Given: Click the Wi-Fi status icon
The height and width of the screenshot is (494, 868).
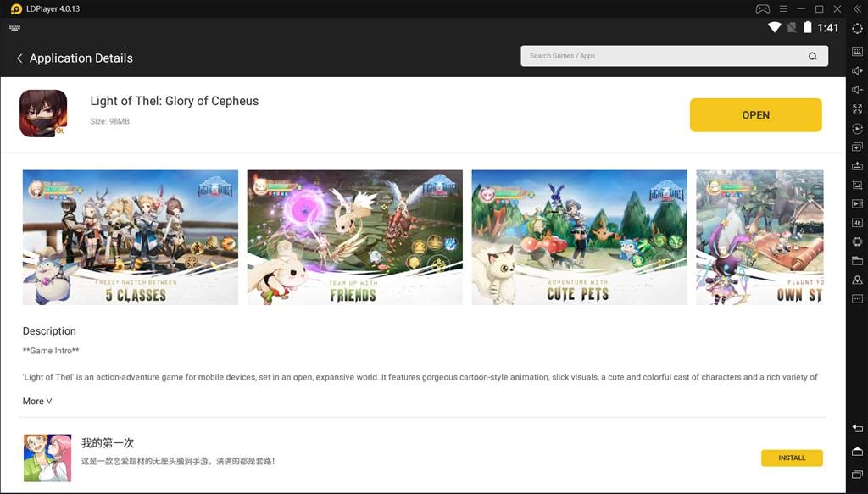Looking at the screenshot, I should pyautogui.click(x=774, y=28).
